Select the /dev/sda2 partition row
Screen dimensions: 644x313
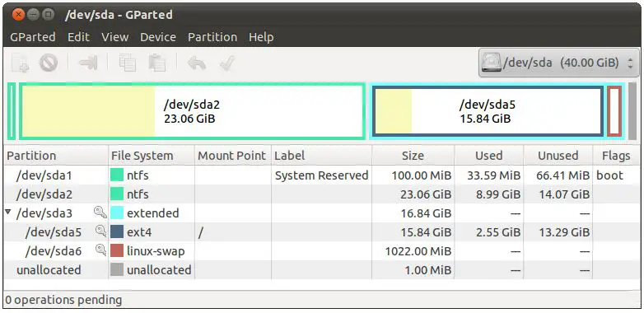[322, 194]
